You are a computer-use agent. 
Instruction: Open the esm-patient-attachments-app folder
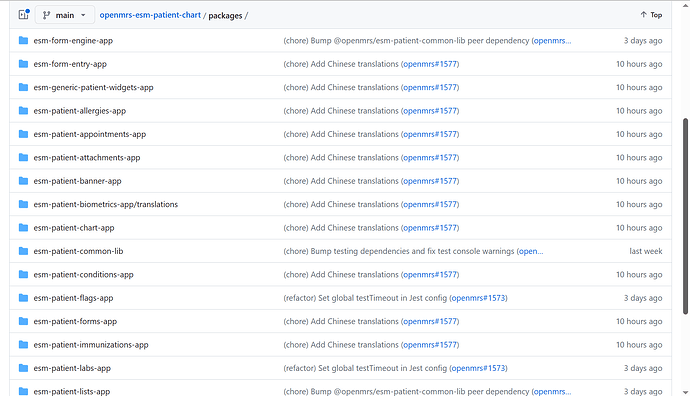click(87, 158)
